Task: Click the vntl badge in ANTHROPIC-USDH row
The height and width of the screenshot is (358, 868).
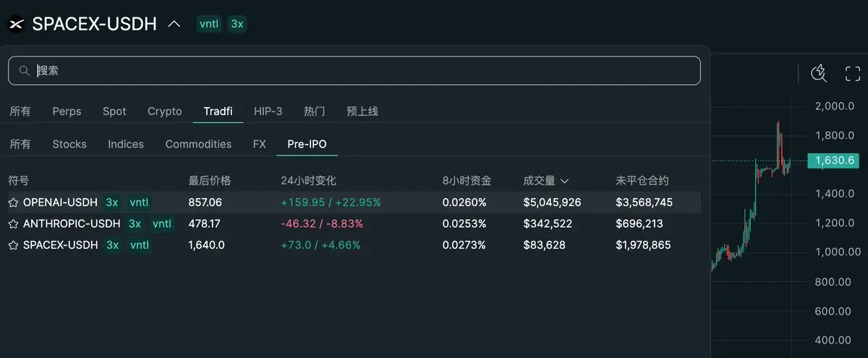Action: (x=162, y=223)
